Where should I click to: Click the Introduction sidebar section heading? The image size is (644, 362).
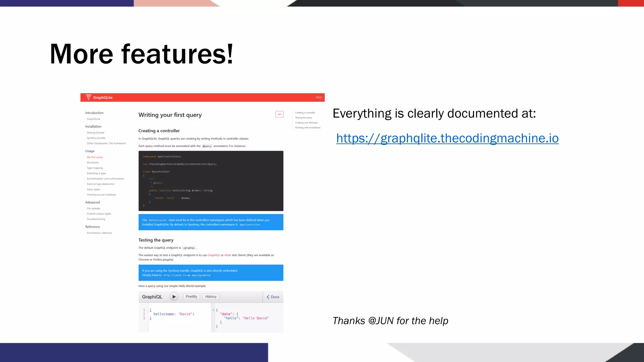(x=94, y=113)
